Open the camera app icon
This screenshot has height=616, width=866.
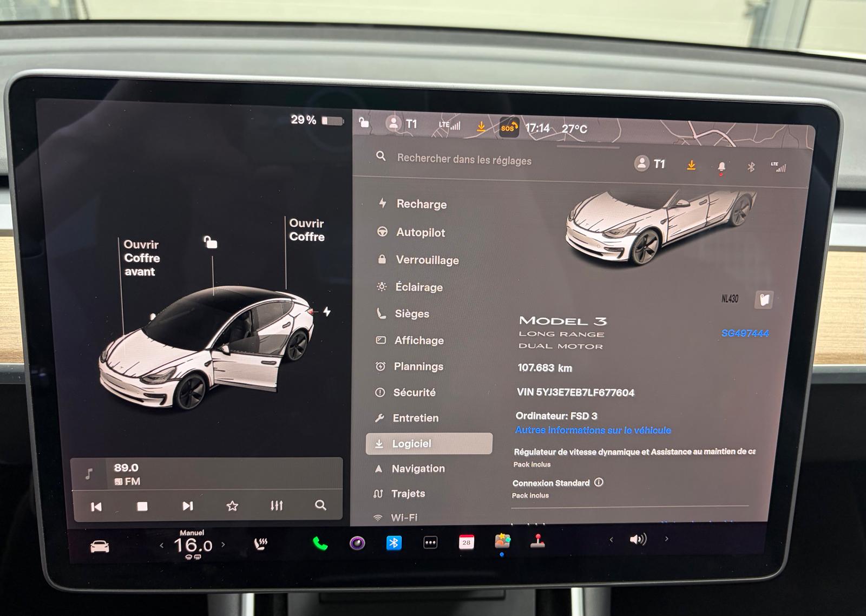(x=357, y=543)
